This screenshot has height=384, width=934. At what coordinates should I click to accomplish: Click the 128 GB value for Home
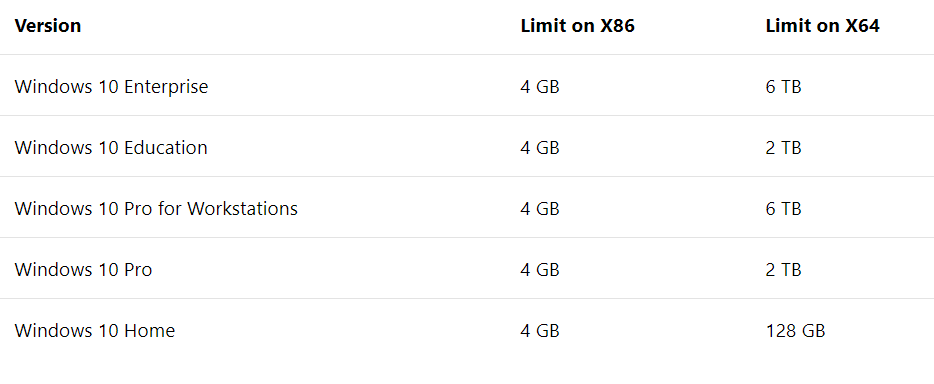pos(795,330)
